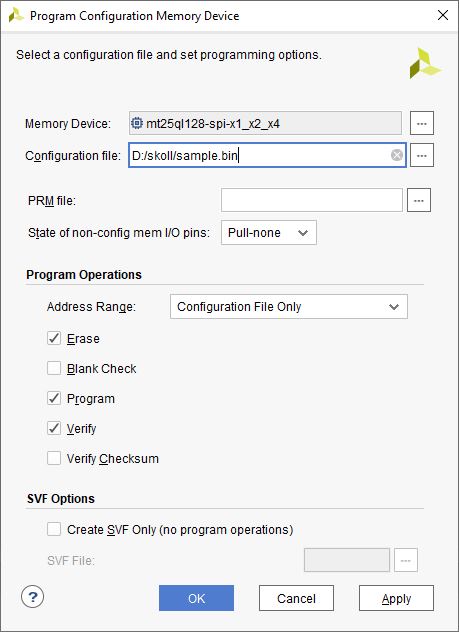This screenshot has height=632, width=459.
Task: Check Create SVF Only option
Action: click(x=54, y=529)
